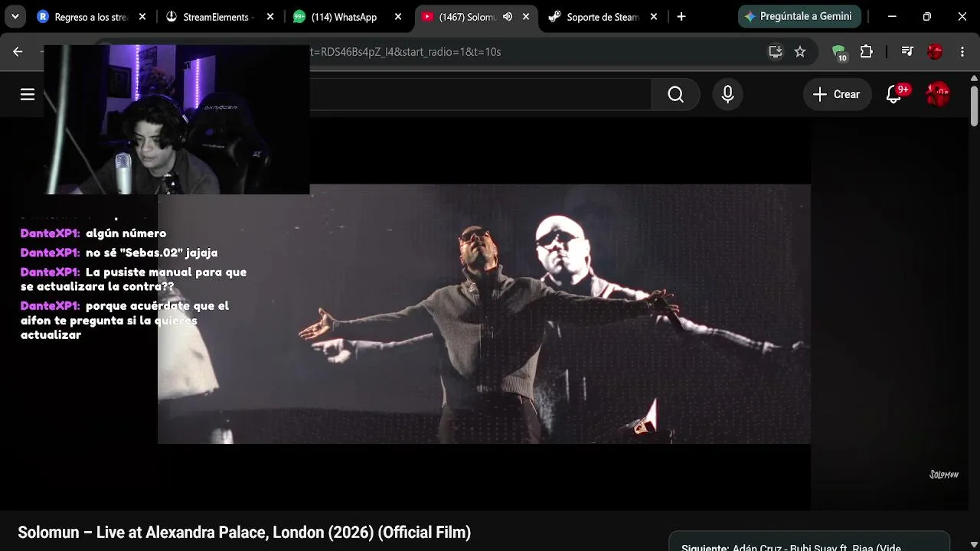The width and height of the screenshot is (980, 551).
Task: Click the vertical scrollbar thumb
Action: pos(974,105)
